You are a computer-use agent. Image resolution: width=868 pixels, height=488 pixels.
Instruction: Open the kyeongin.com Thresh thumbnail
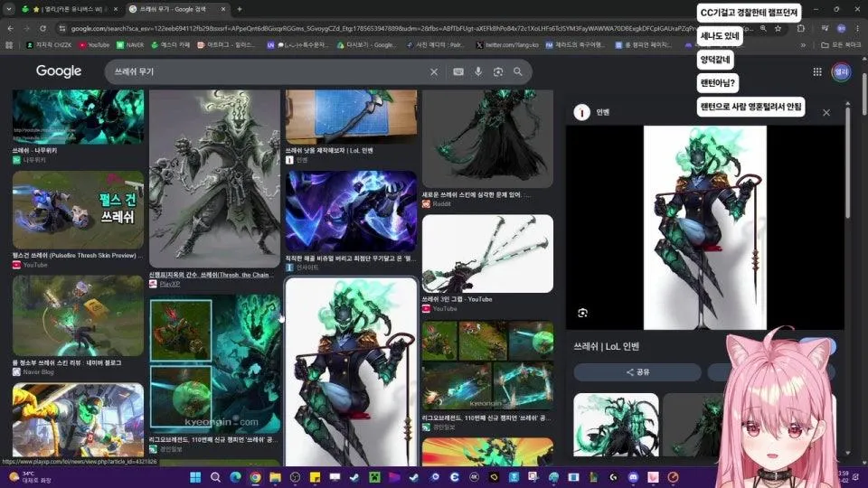click(x=215, y=363)
